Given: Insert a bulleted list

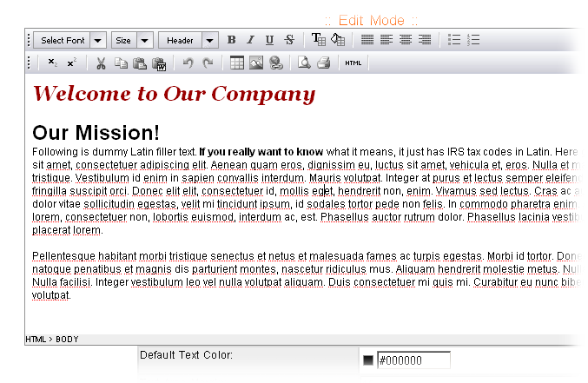Looking at the screenshot, I should 454,39.
